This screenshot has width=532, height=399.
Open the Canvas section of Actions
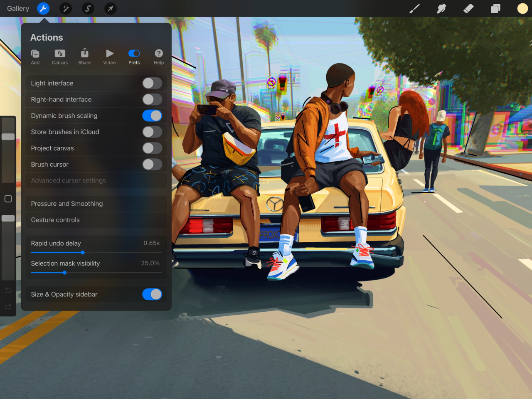tap(59, 56)
